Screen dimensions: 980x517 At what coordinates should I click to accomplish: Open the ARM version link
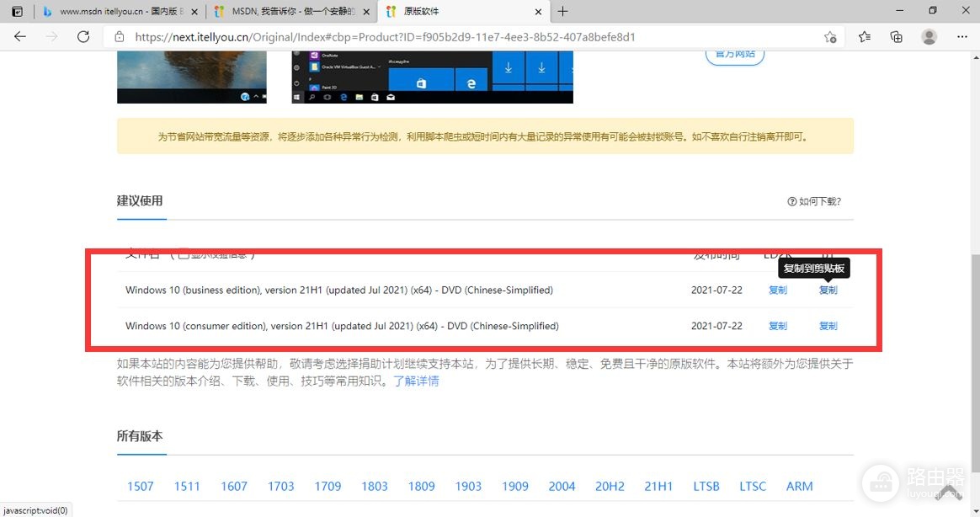coord(799,487)
